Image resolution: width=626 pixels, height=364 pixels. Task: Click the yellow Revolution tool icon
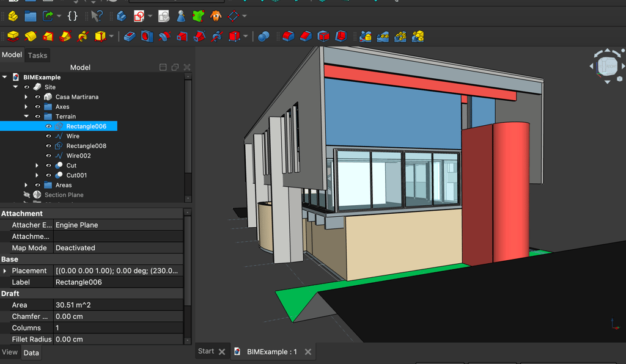30,37
